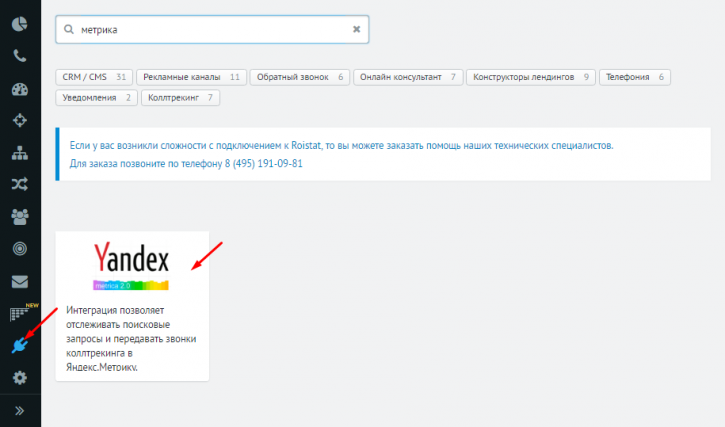Filter by CRM / CMS category
The height and width of the screenshot is (427, 725).
(x=94, y=77)
